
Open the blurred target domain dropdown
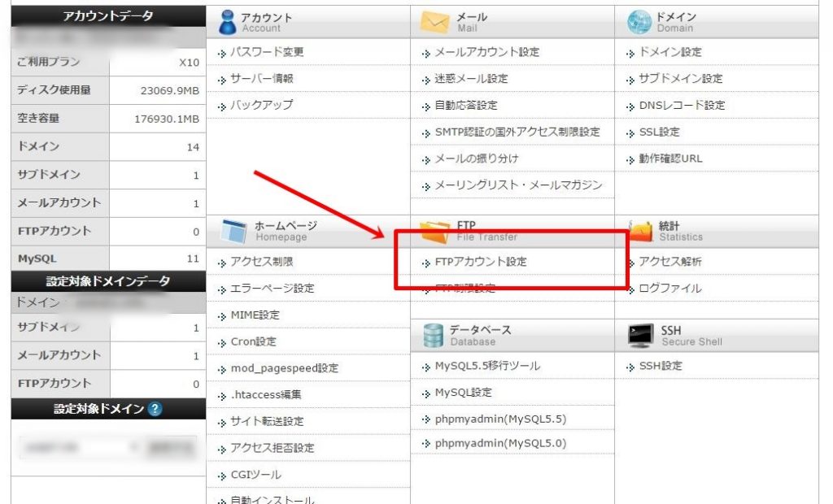click(80, 448)
